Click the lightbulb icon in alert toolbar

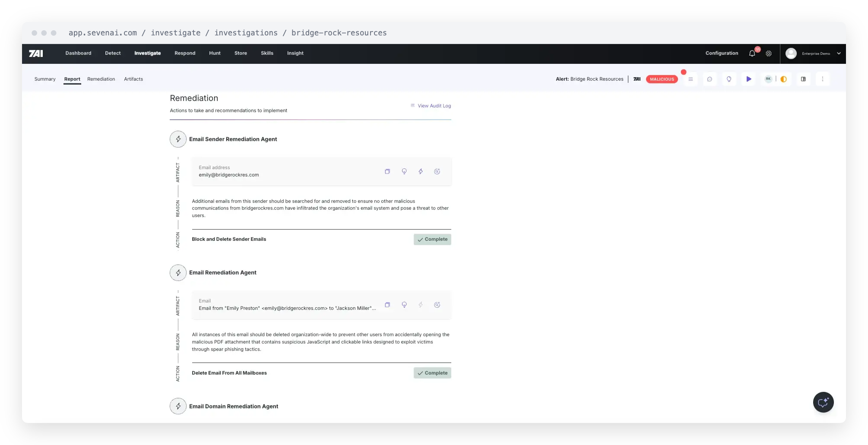click(x=729, y=79)
